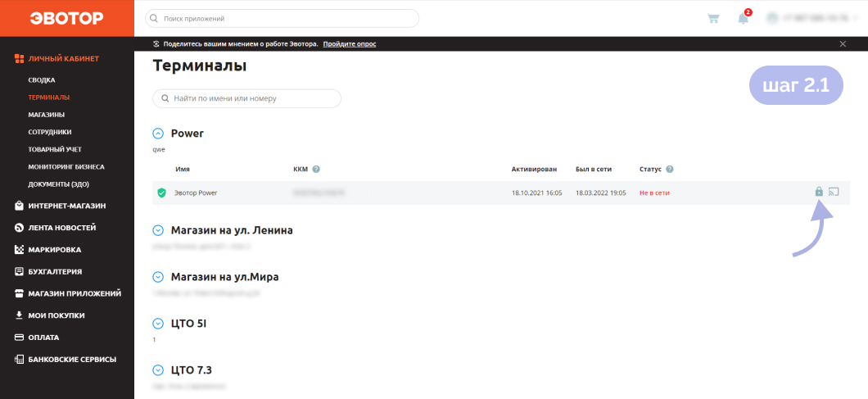This screenshot has width=868, height=399.
Task: Click the Эвотор Power terminal name
Action: click(196, 193)
